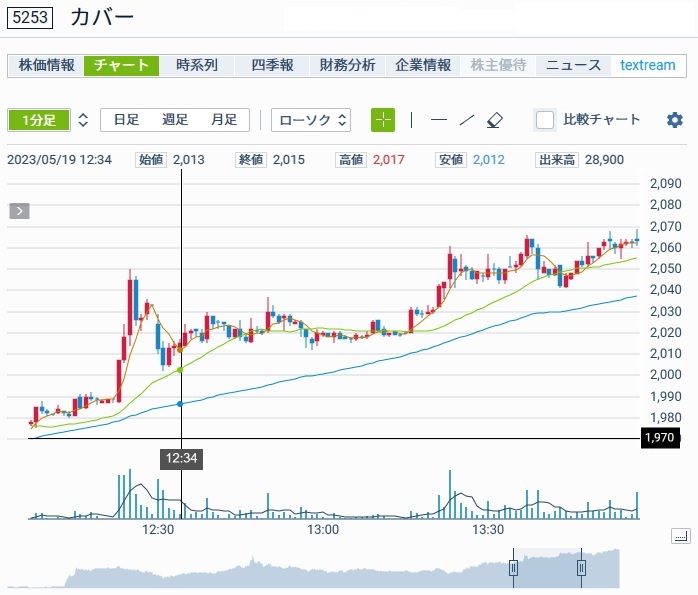Enable the 比較チャート checkbox
The image size is (698, 595).
pyautogui.click(x=545, y=120)
